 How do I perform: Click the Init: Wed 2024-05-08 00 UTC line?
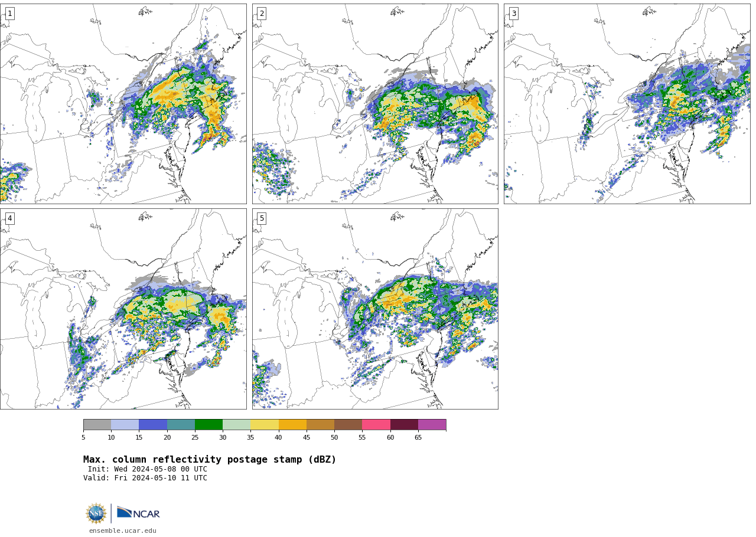(148, 469)
